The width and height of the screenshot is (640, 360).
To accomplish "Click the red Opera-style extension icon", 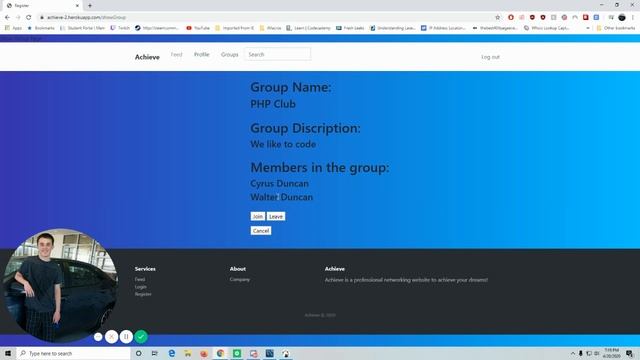I will pyautogui.click(x=511, y=18).
